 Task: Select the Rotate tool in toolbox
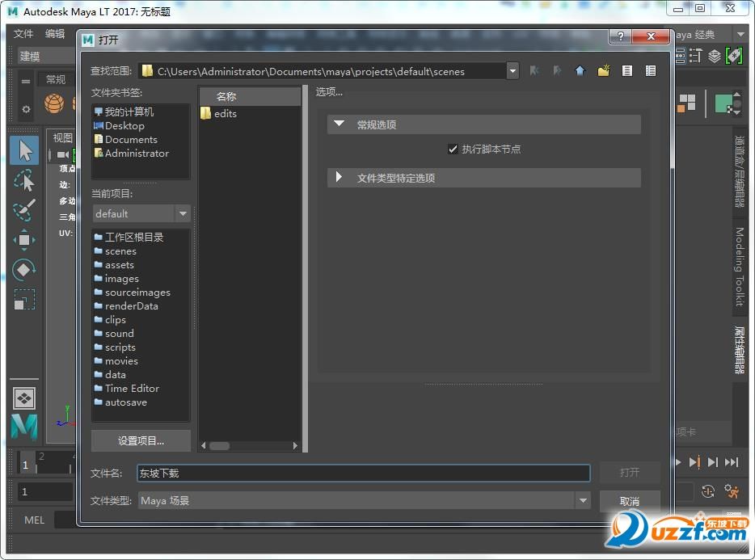(x=24, y=270)
